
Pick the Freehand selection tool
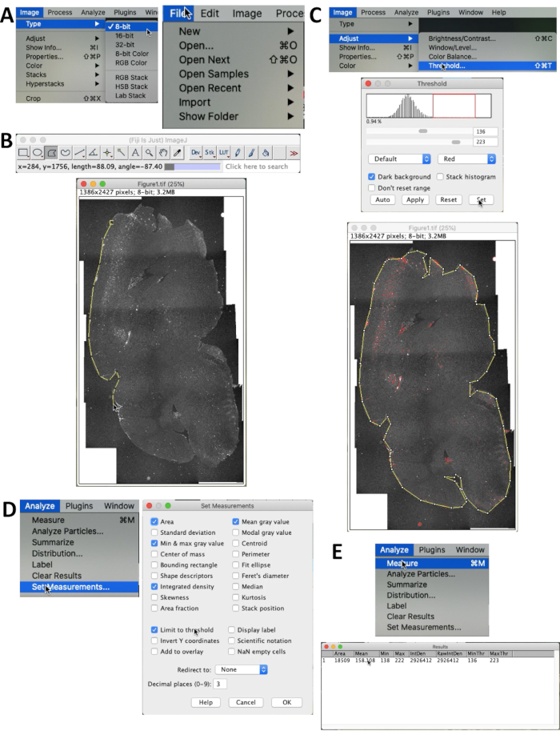66,152
